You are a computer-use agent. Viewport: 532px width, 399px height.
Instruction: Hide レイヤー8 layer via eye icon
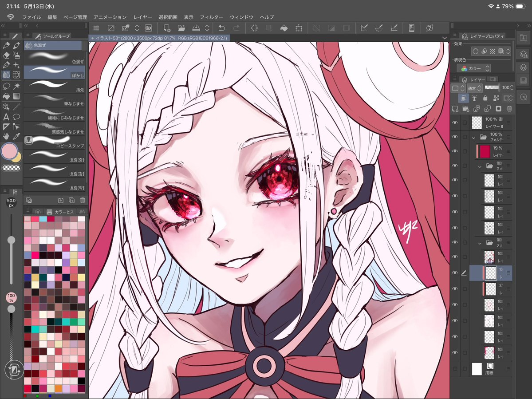(455, 122)
